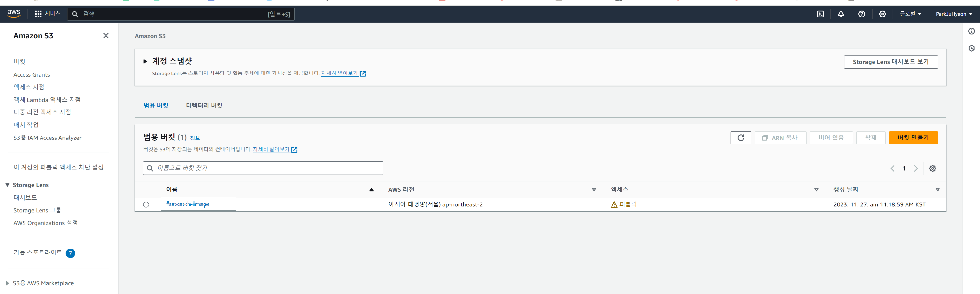Sort by access column arrow
This screenshot has width=980, height=294.
click(816, 190)
